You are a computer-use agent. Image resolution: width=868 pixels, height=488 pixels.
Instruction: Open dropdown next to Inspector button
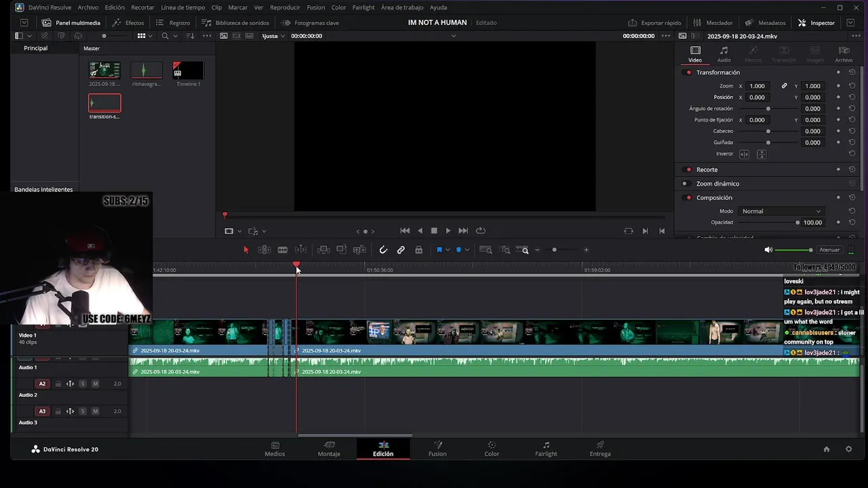[x=850, y=22]
